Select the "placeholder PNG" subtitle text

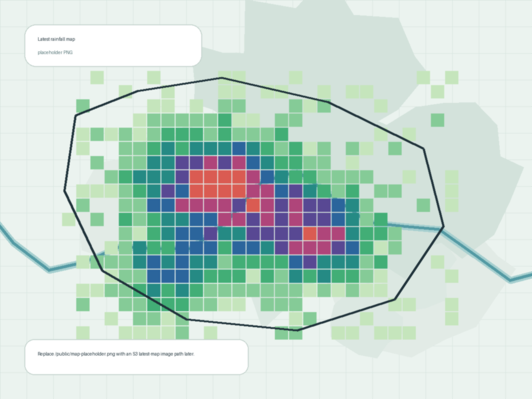click(x=55, y=52)
